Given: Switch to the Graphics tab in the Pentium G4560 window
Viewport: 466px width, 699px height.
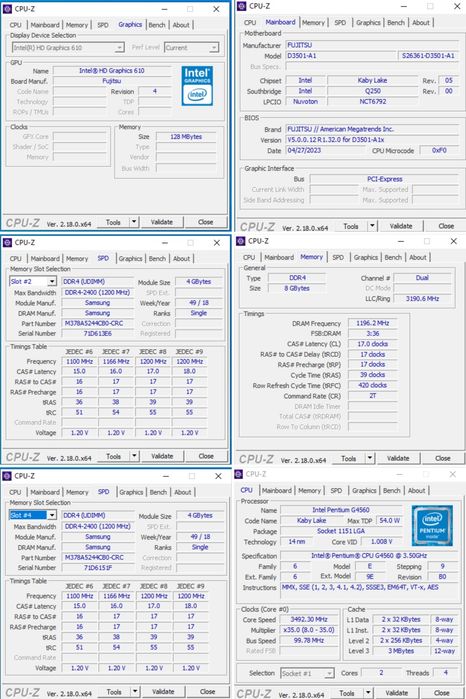Looking at the screenshot, I should tap(364, 490).
